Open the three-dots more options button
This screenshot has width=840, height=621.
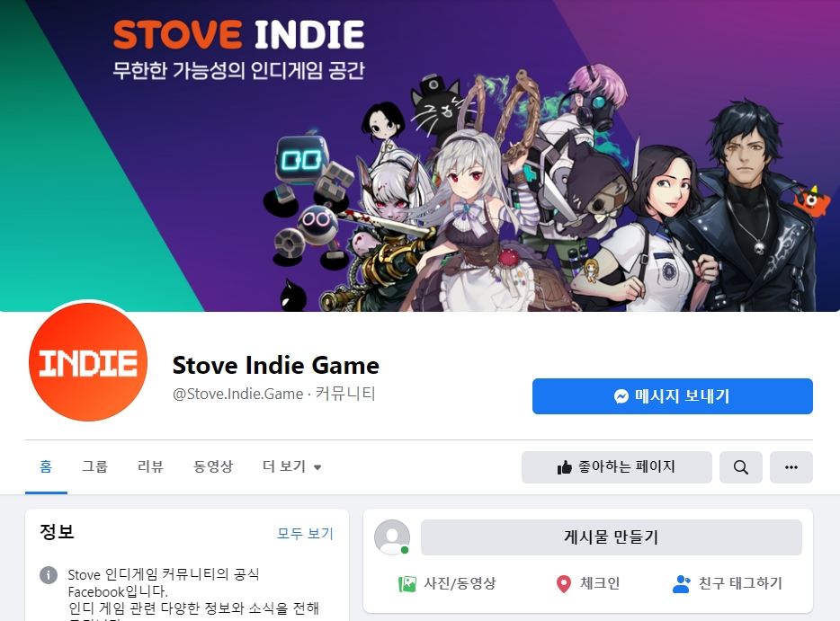coord(791,467)
